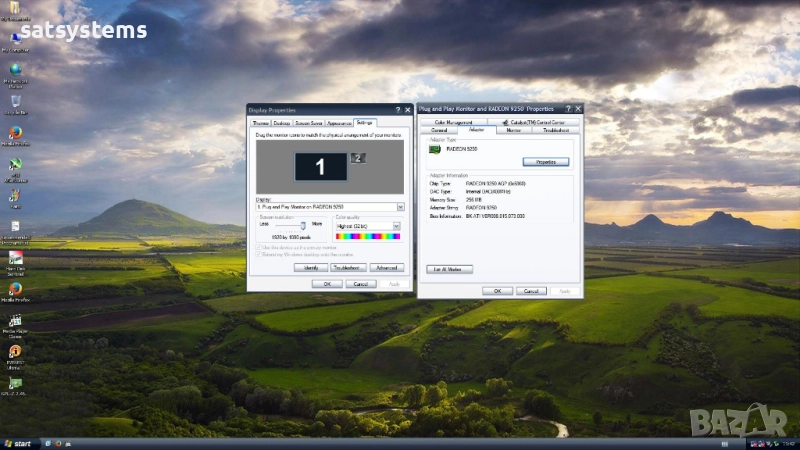Open the Windows Start menu
800x450 pixels.
[17, 443]
